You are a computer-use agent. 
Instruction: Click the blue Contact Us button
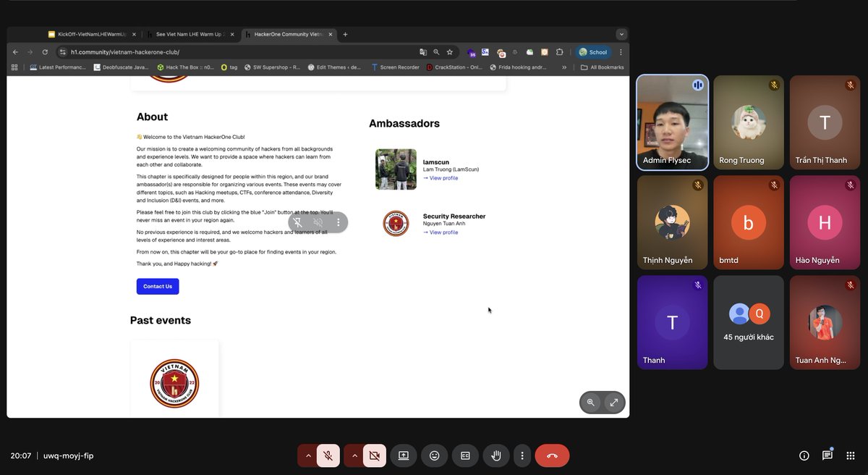click(x=158, y=286)
